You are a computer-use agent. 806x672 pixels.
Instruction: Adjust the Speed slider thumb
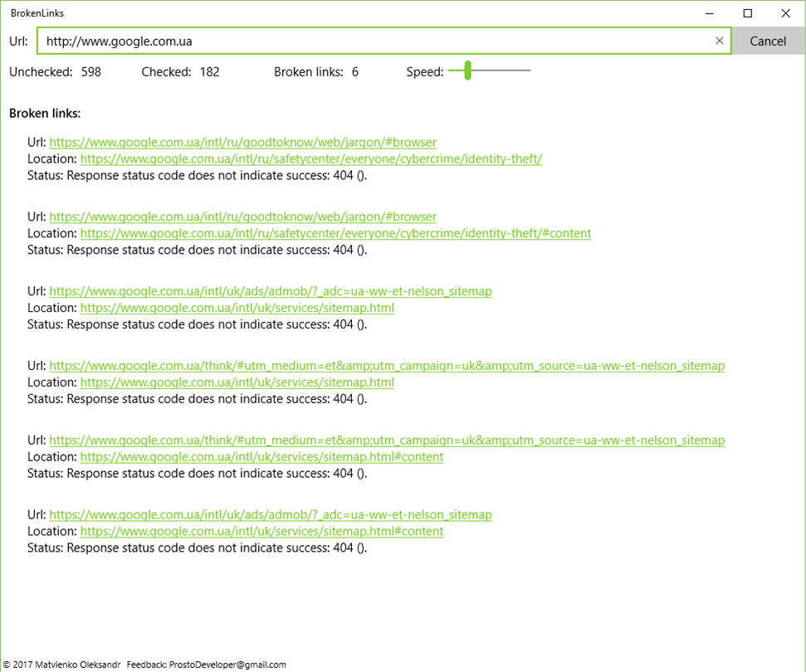coord(468,71)
